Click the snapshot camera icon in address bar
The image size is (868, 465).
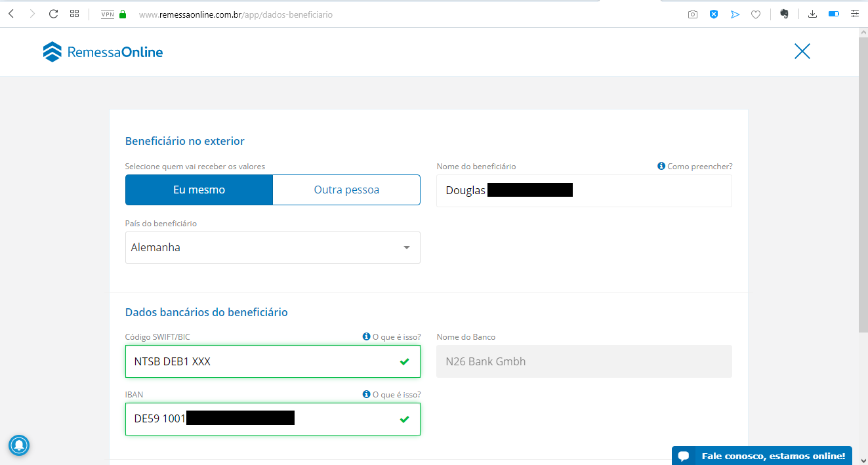[693, 14]
